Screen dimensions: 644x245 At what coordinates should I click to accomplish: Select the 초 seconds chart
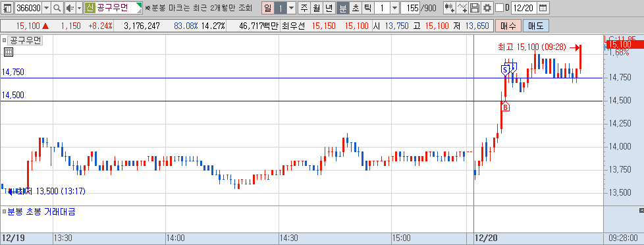click(x=355, y=7)
